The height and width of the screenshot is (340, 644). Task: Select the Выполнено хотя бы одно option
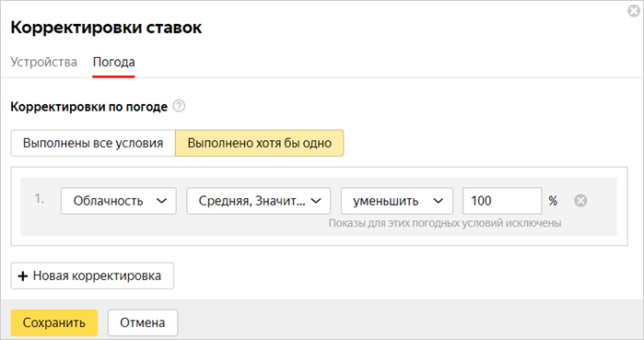click(x=260, y=143)
